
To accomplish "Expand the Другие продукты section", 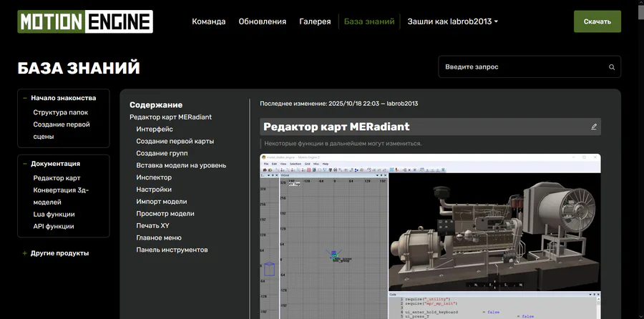I will point(25,253).
